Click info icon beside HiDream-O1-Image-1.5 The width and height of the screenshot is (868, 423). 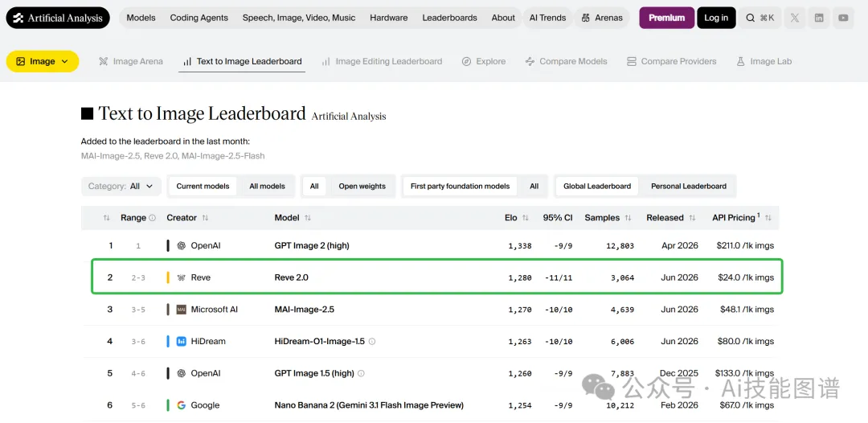click(372, 342)
